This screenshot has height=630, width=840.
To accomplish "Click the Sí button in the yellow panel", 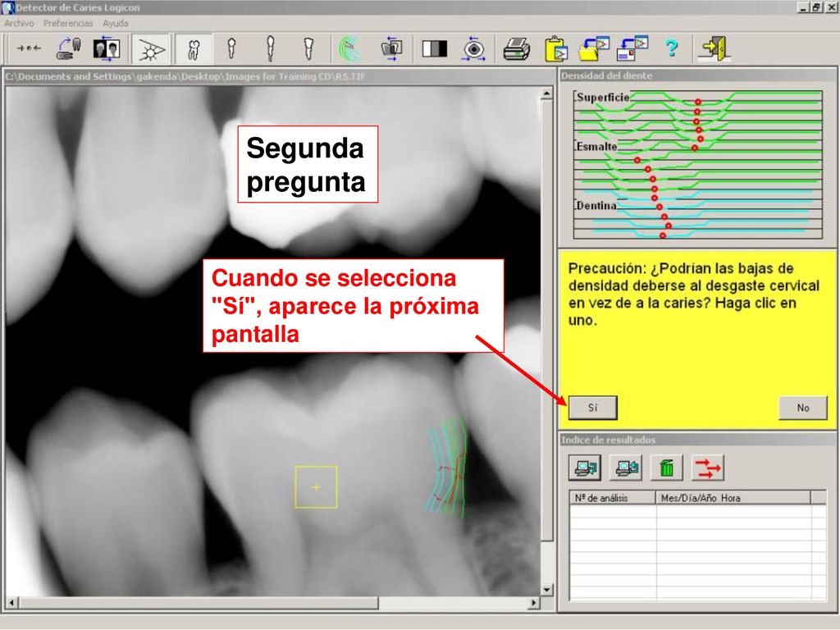I will 592,408.
